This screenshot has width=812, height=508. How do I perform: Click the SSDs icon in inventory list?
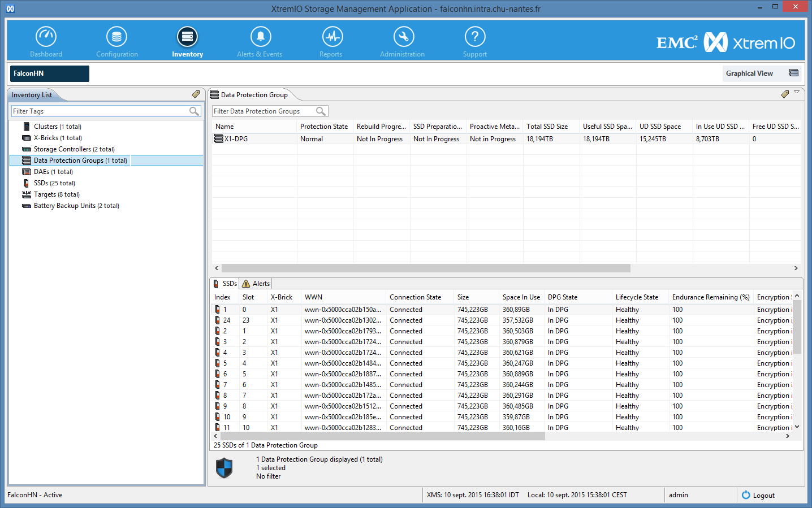coord(27,183)
